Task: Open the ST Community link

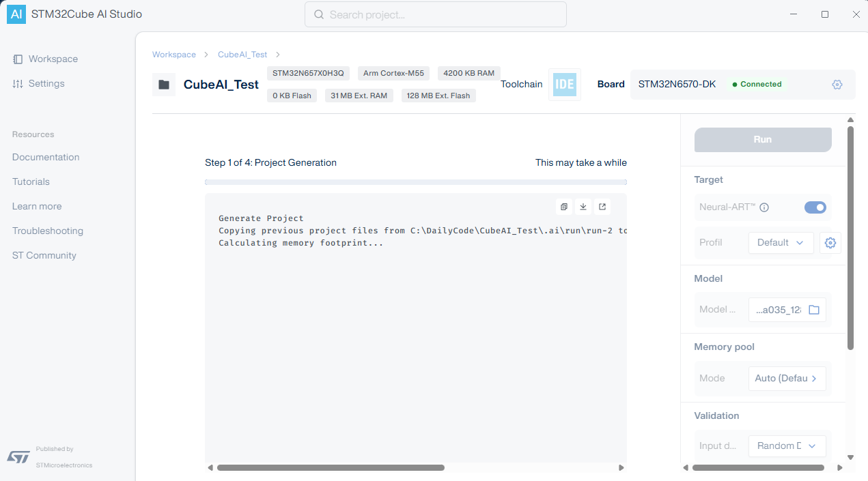Action: coord(44,256)
